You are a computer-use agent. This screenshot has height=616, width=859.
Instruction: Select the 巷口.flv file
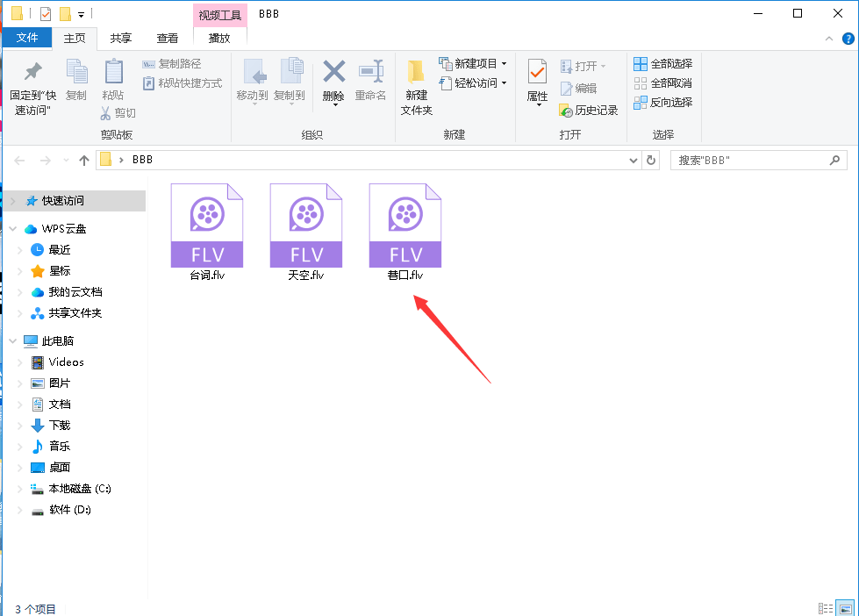tap(405, 233)
